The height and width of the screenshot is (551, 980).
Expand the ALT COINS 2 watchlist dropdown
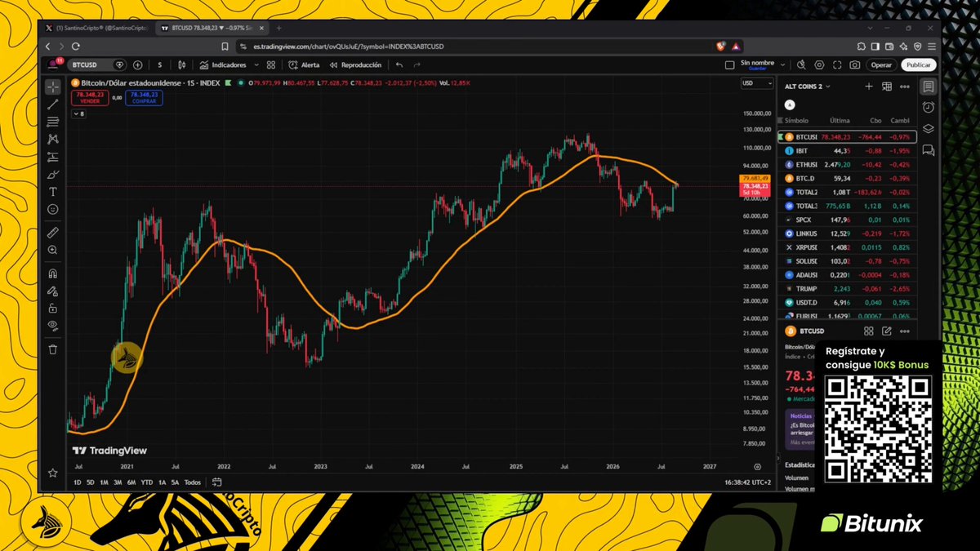coord(807,86)
